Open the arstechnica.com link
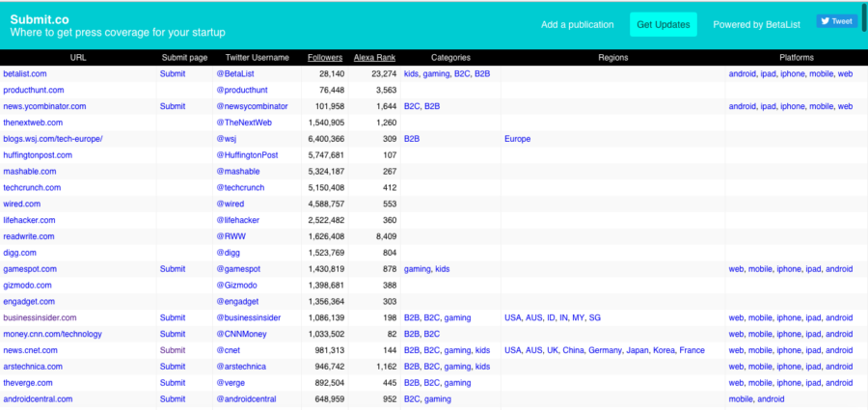Image resolution: width=868 pixels, height=410 pixels. click(x=33, y=367)
